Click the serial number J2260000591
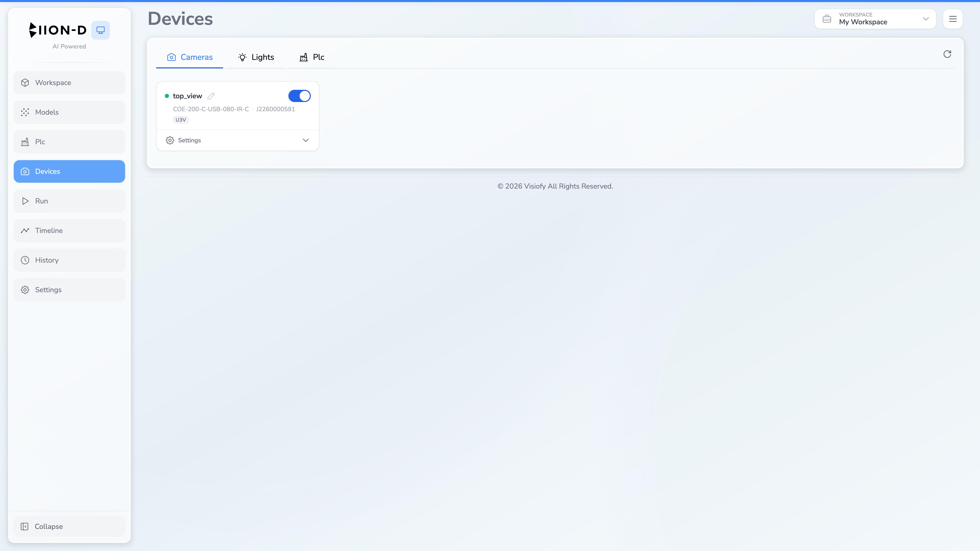The height and width of the screenshot is (551, 980). (275, 109)
